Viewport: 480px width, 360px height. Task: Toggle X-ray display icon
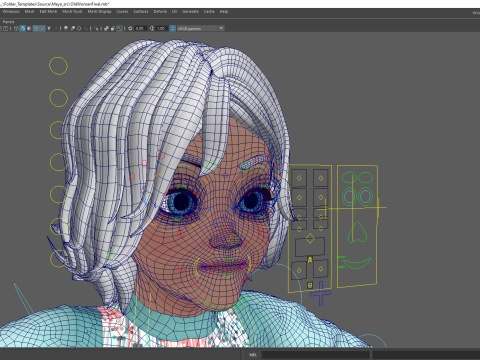(x=106, y=28)
